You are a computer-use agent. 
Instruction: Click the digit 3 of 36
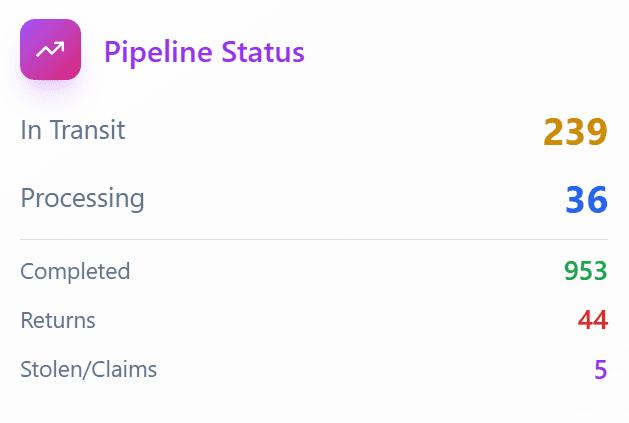tap(575, 200)
